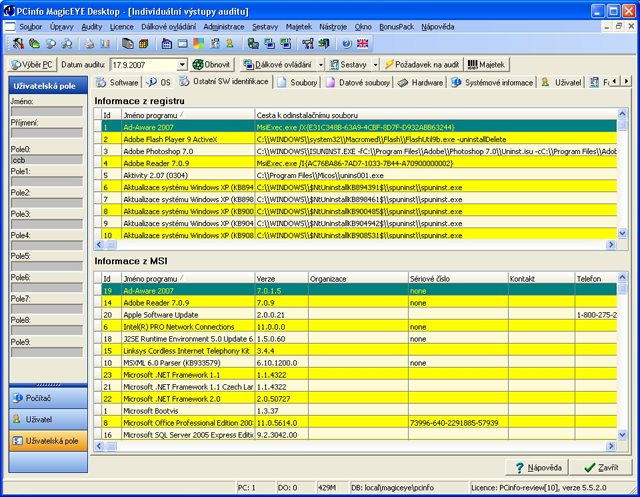Select Počítač in the sidebar
Image resolution: width=640 pixels, height=497 pixels.
point(48,398)
